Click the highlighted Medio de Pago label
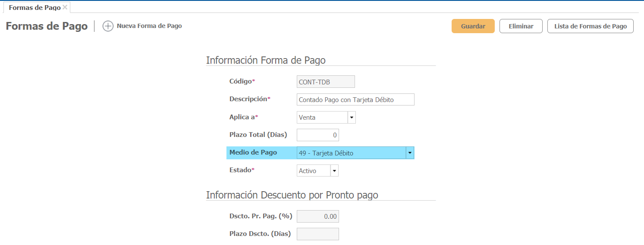 pyautogui.click(x=253, y=152)
